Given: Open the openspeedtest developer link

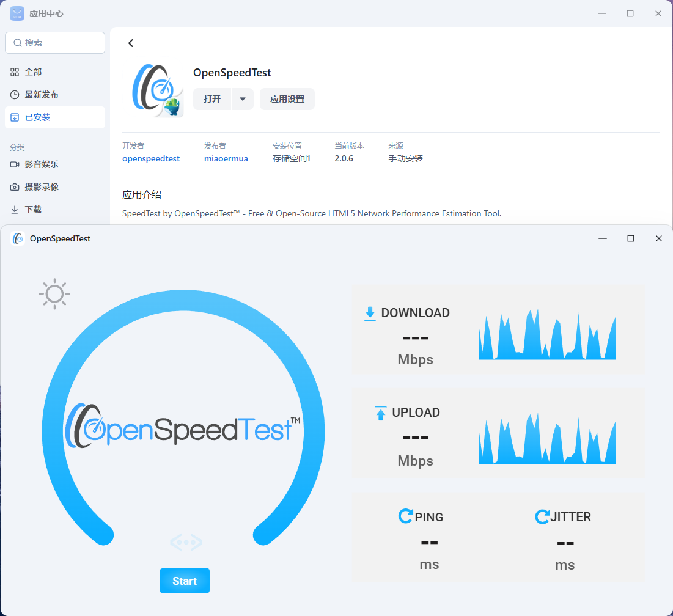Looking at the screenshot, I should [150, 158].
